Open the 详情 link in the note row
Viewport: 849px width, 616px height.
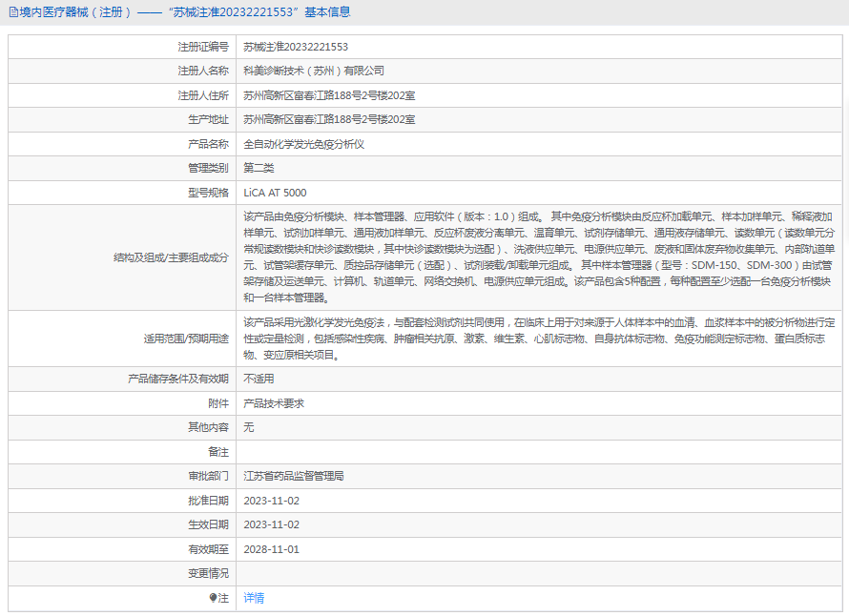point(254,598)
